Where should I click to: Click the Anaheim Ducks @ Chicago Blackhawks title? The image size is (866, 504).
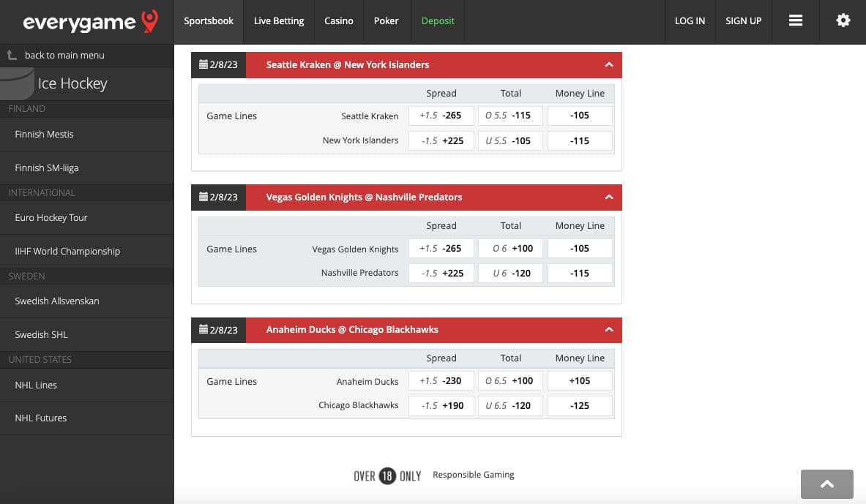[352, 330]
